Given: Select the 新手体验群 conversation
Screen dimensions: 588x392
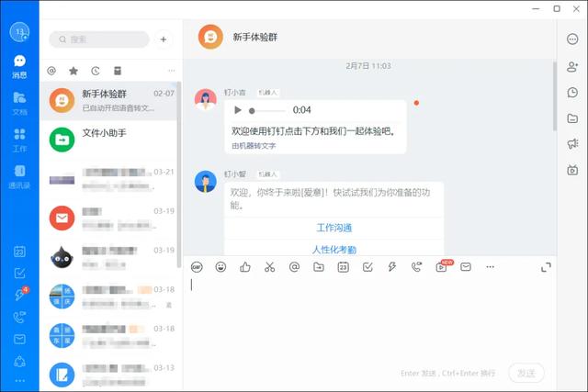Looking at the screenshot, I should click(x=108, y=101).
